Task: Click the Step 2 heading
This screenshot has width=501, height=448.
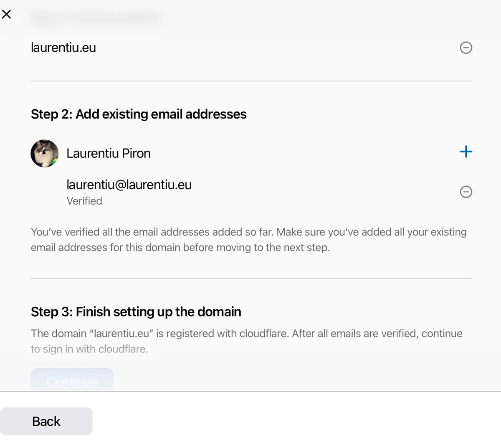Action: coord(139,114)
